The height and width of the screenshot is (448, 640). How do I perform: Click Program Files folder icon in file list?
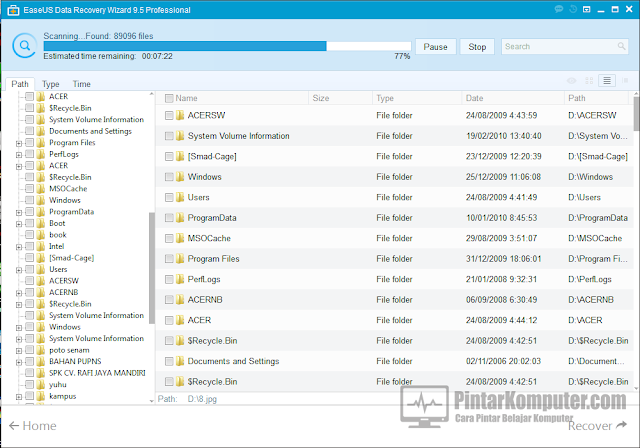pyautogui.click(x=180, y=259)
